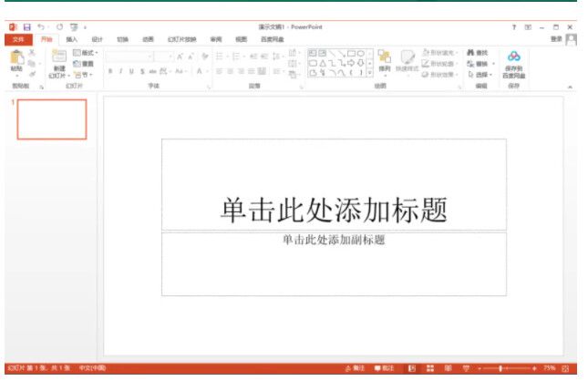Screen dimensions: 588x381
Task: Open 形状填充 (Shape Fill) dropdown
Action: click(440, 53)
